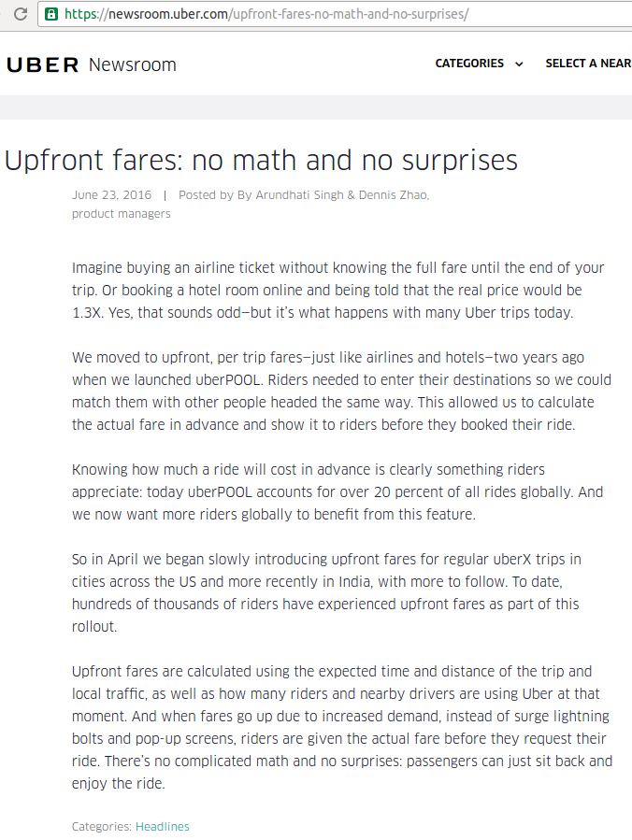Click the UBER logo
The image size is (632, 840).
click(43, 64)
